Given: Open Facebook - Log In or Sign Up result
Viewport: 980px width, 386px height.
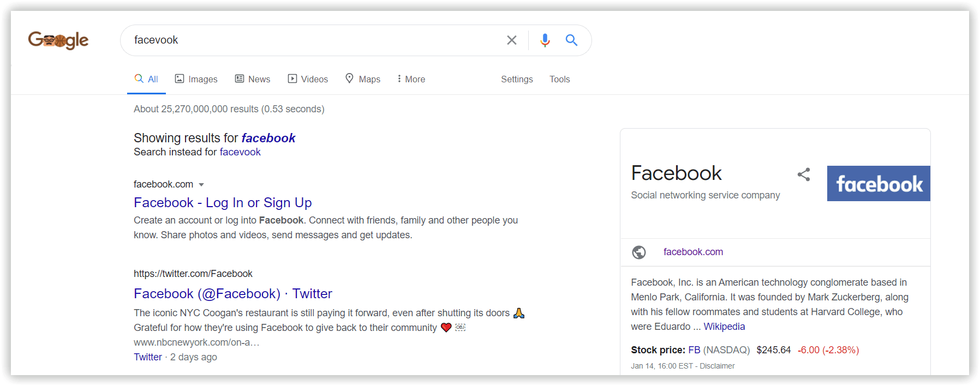Looking at the screenshot, I should pos(223,203).
